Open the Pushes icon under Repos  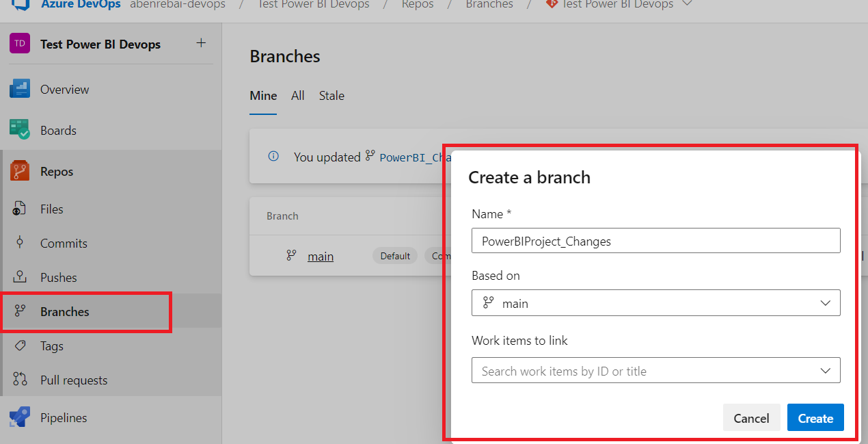click(x=19, y=277)
